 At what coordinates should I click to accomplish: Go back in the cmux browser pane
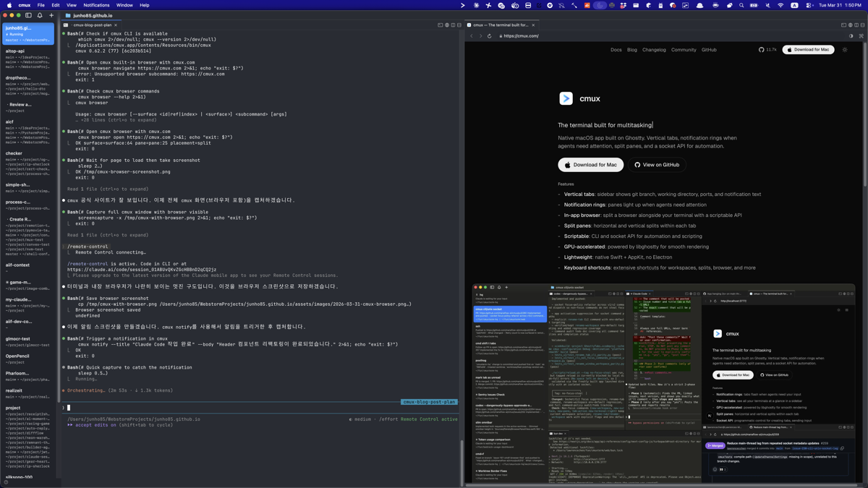tap(472, 36)
